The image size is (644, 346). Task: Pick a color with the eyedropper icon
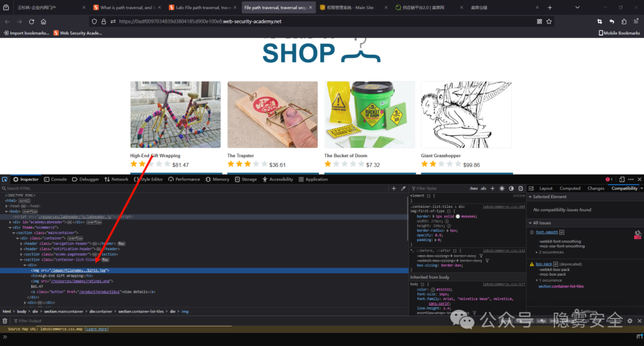pos(403,189)
